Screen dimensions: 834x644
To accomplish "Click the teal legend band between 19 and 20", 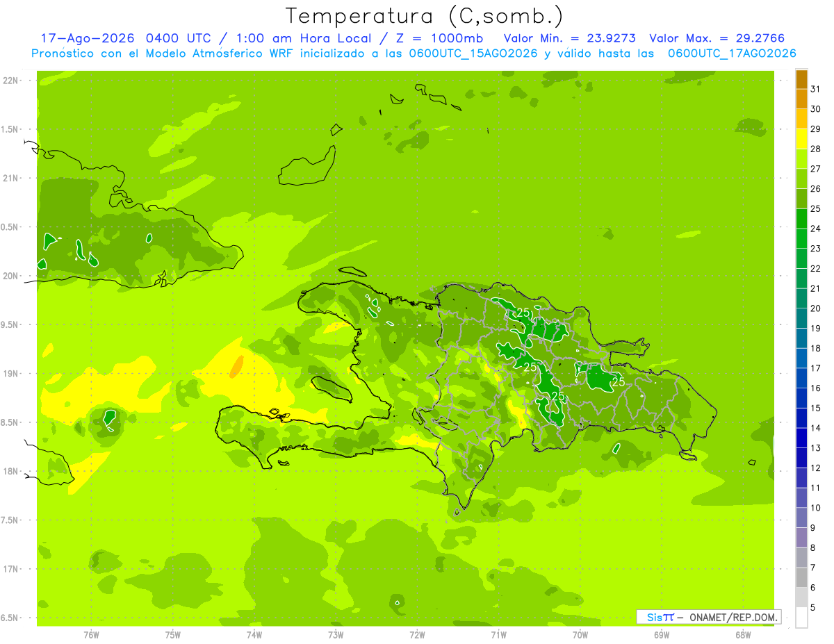I will 801,318.
